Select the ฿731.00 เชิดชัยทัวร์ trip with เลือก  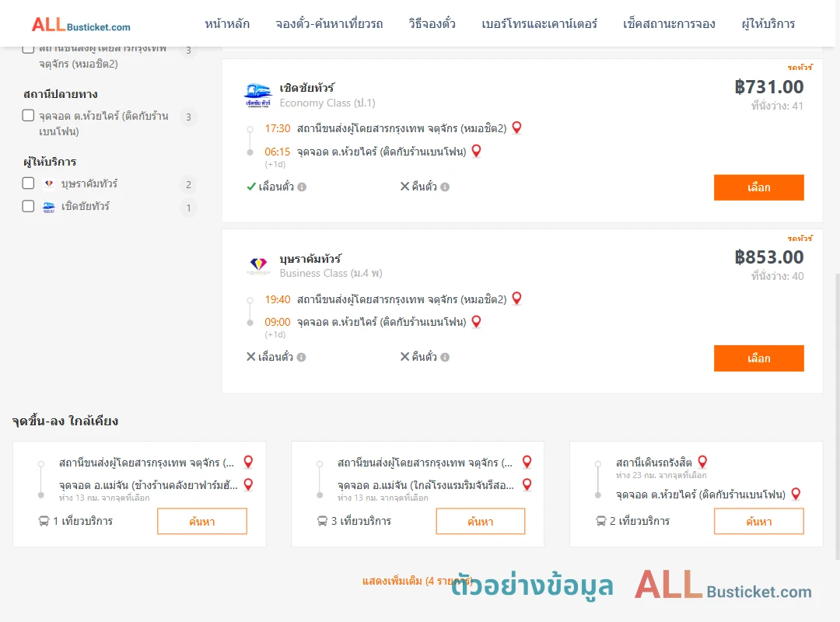[x=758, y=187]
